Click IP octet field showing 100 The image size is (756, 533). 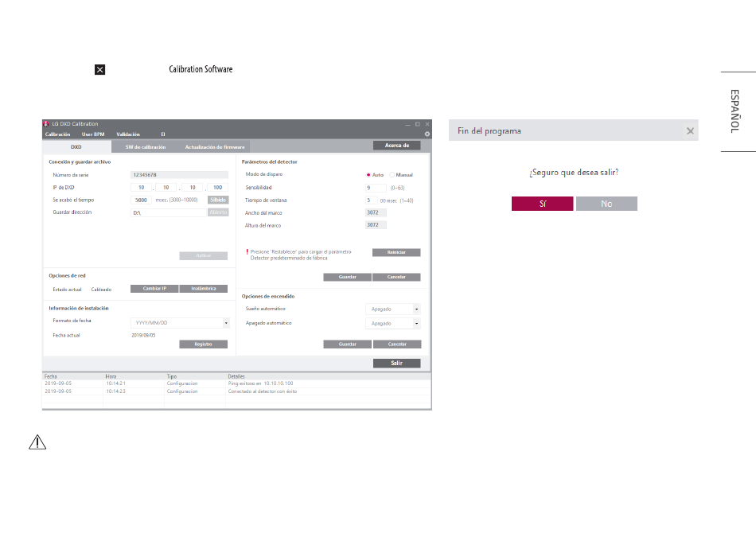[217, 188]
